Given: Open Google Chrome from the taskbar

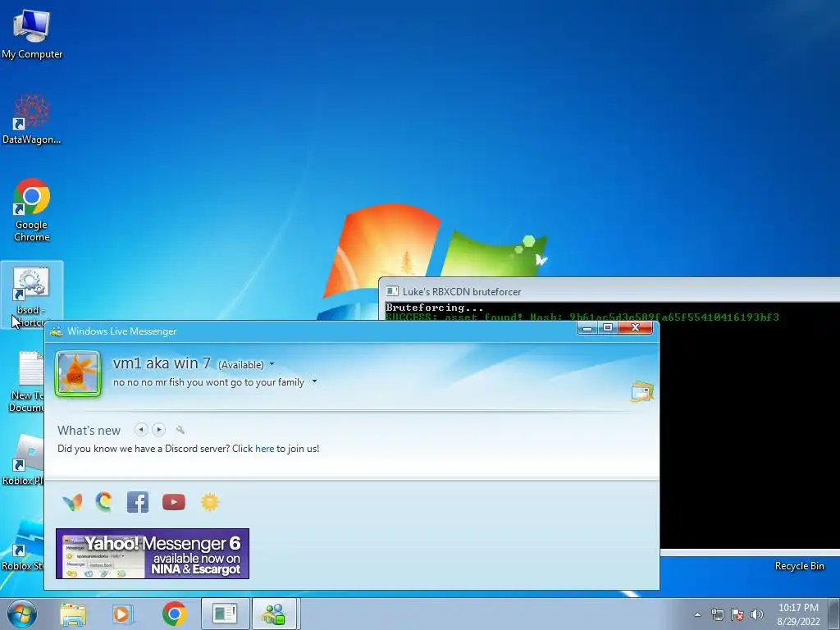Looking at the screenshot, I should point(174,614).
